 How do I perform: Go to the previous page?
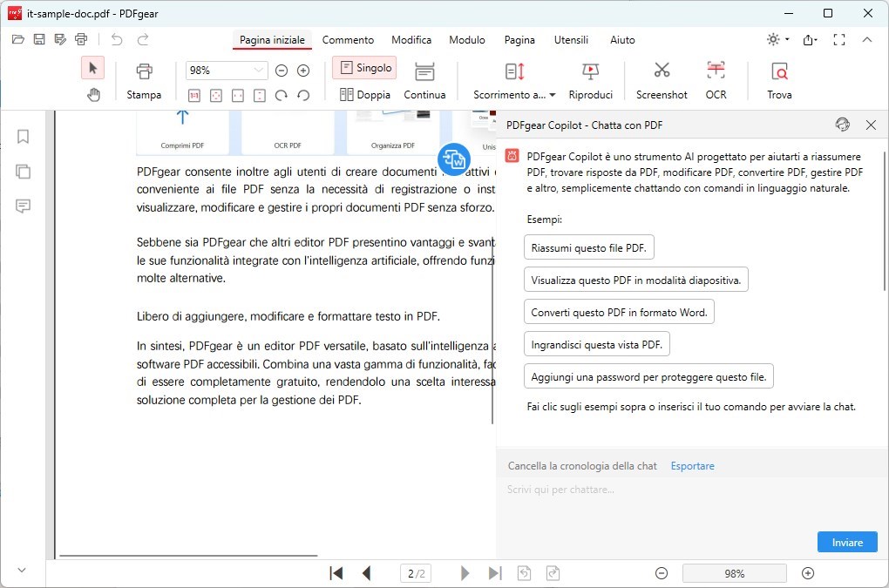click(366, 573)
